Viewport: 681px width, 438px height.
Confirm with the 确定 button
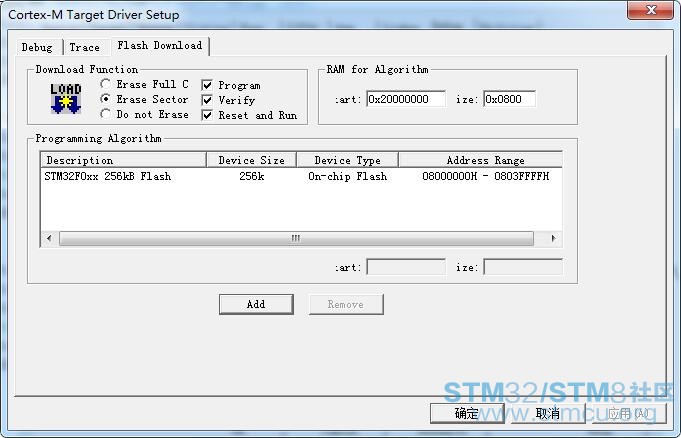click(467, 413)
